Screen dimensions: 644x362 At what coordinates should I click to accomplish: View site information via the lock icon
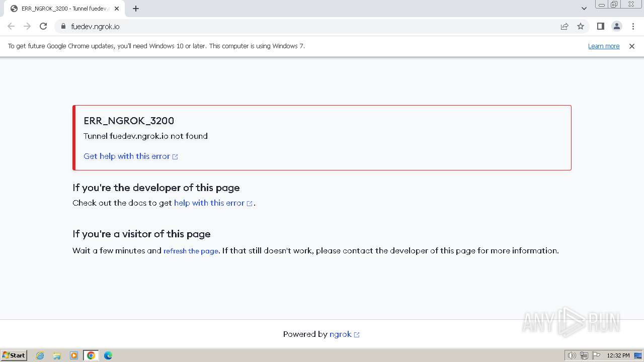coord(63,26)
